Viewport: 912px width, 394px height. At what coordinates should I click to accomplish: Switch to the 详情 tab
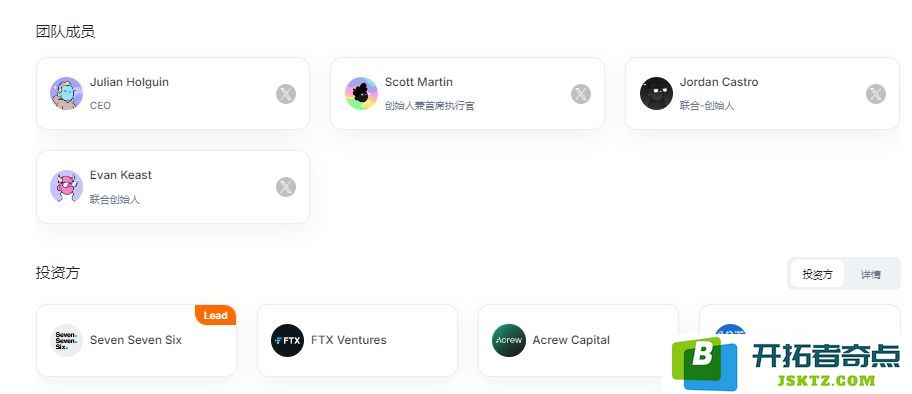pyautogui.click(x=871, y=274)
